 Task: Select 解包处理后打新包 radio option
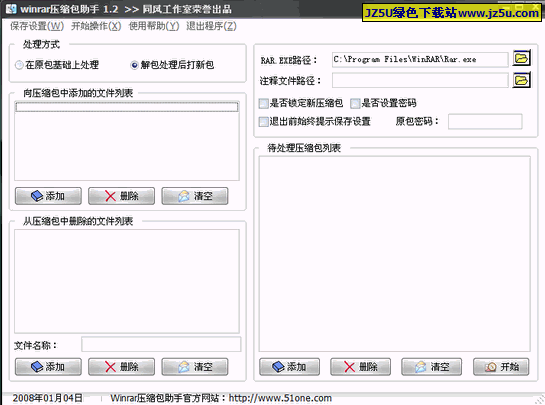click(x=172, y=65)
